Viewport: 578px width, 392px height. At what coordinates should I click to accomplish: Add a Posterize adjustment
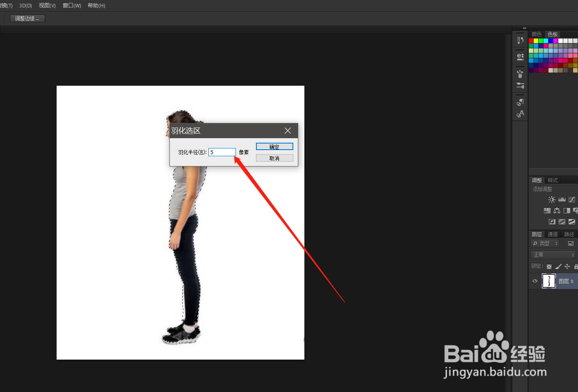coord(562,222)
